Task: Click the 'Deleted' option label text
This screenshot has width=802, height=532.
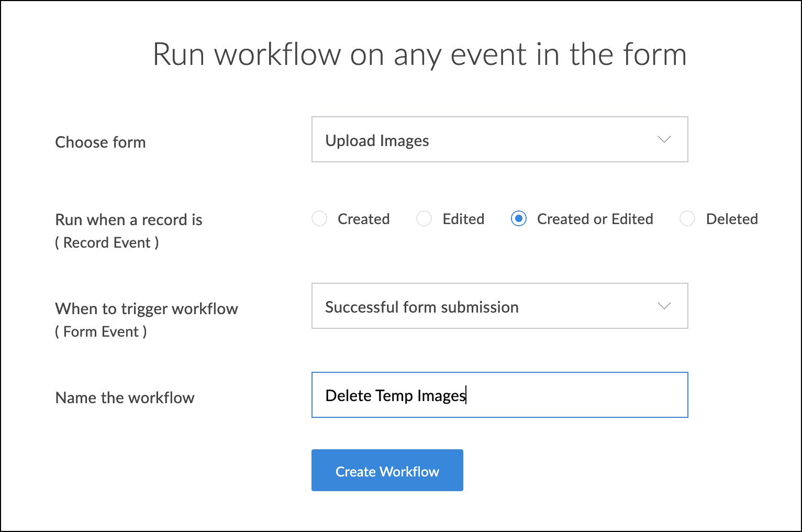Action: coord(731,219)
